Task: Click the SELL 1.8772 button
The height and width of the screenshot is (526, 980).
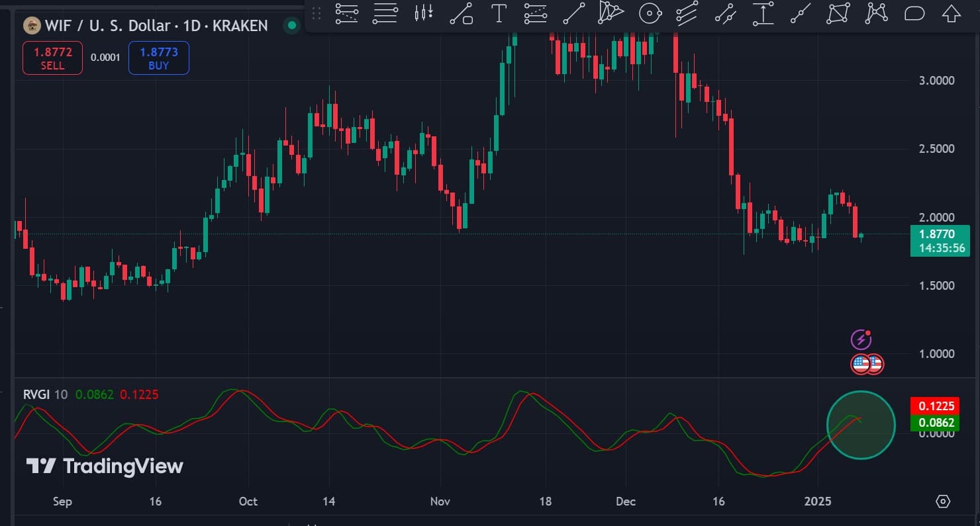Action: pos(52,58)
